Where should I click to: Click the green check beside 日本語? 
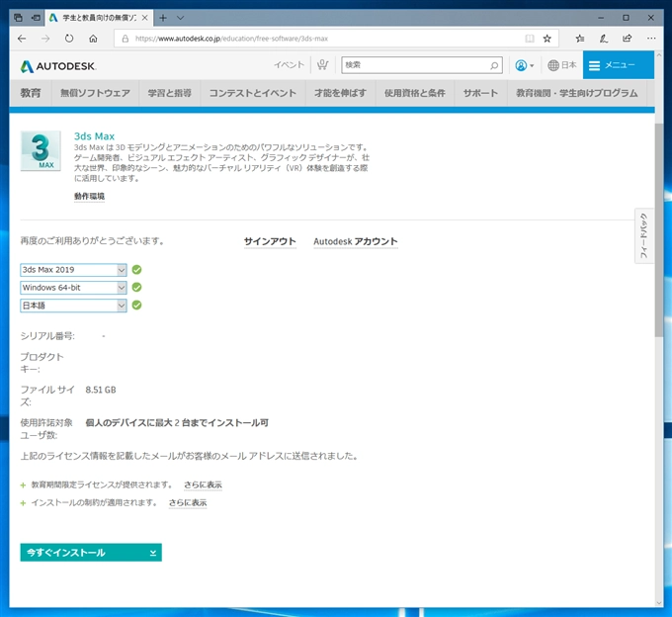136,306
